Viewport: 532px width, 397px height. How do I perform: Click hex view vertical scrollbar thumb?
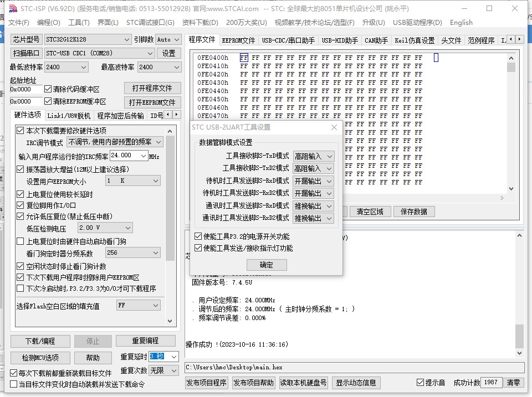511,67
